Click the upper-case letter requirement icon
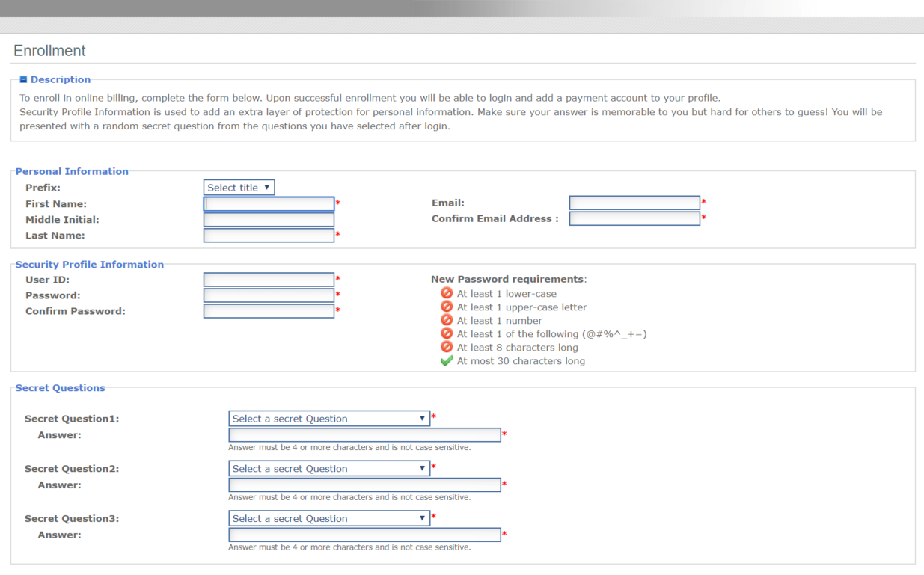This screenshot has width=924, height=575. [x=447, y=307]
